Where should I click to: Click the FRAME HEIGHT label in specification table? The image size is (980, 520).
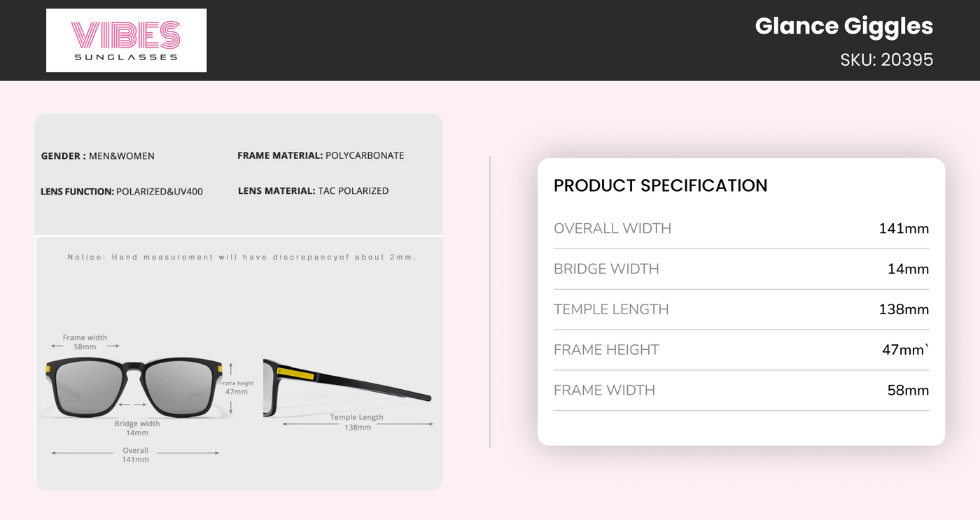click(x=606, y=350)
